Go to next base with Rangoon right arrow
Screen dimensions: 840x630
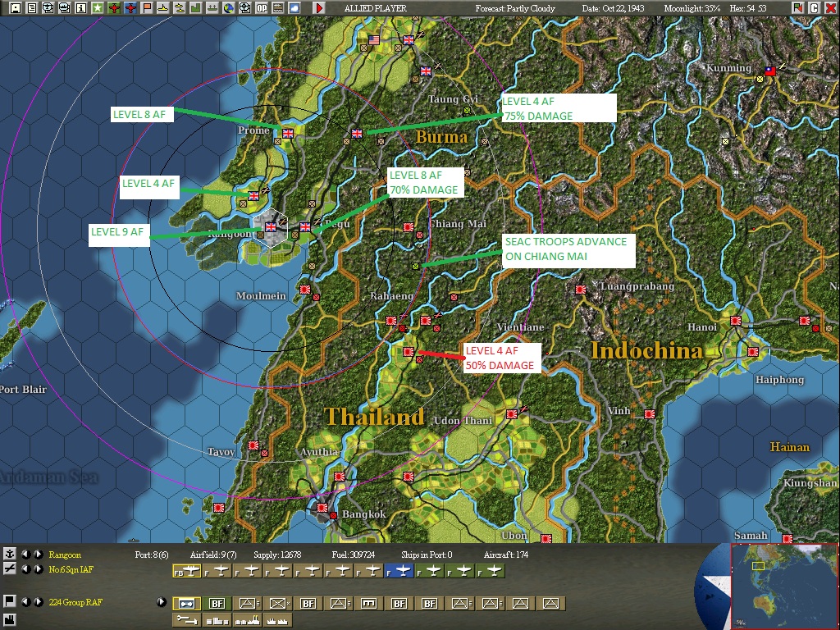tap(38, 554)
